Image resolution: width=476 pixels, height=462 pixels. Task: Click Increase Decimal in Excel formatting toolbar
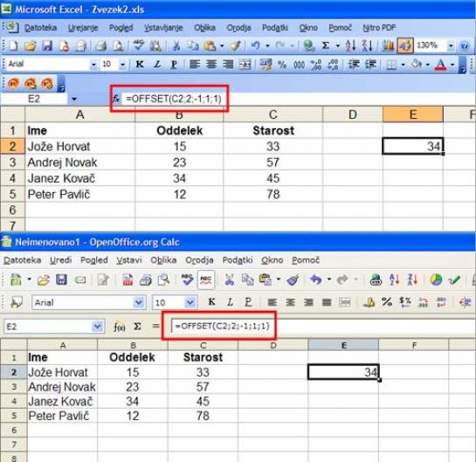(x=315, y=65)
